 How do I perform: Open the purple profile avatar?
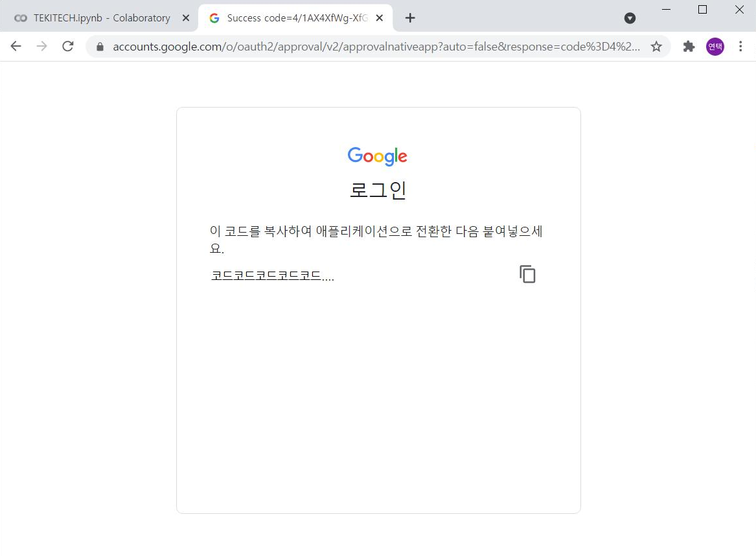(x=715, y=47)
